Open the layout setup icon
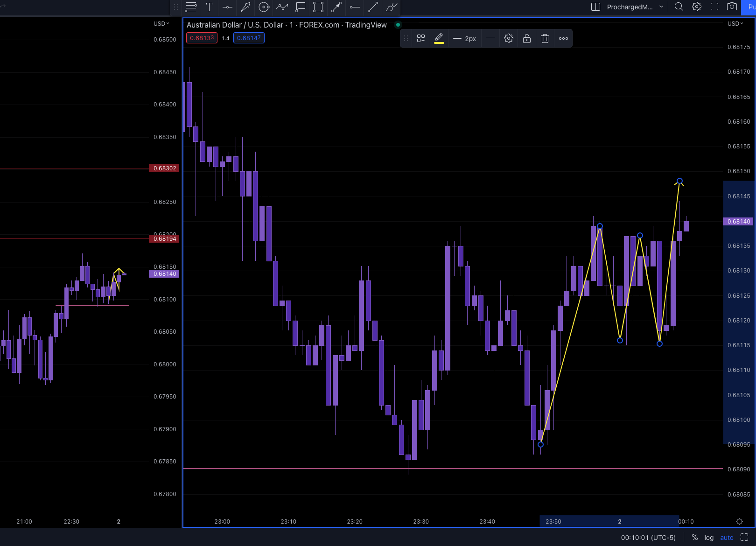 (595, 7)
